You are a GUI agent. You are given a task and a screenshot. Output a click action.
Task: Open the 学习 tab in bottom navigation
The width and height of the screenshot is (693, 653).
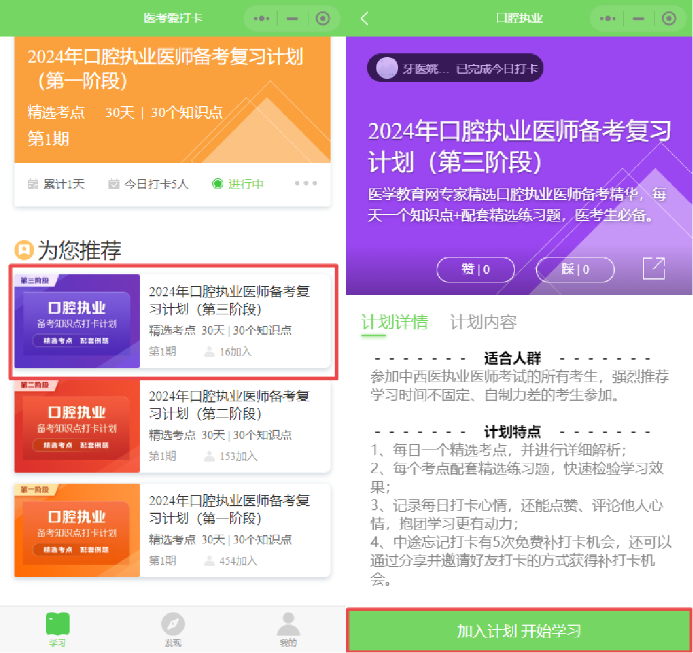58,629
